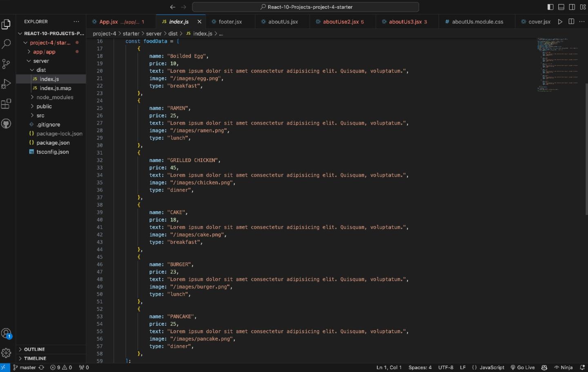Expand the node_modules folder
This screenshot has height=372, width=588.
51,97
